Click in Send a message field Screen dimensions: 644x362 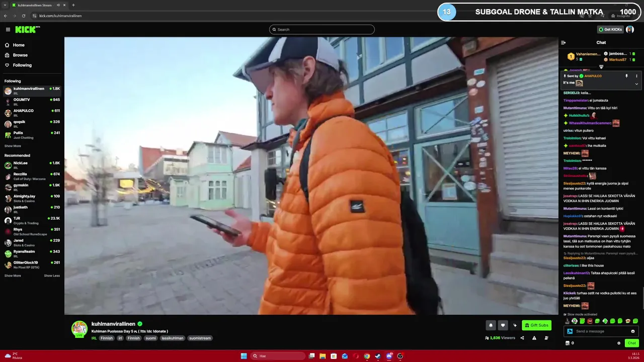pyautogui.click(x=602, y=331)
